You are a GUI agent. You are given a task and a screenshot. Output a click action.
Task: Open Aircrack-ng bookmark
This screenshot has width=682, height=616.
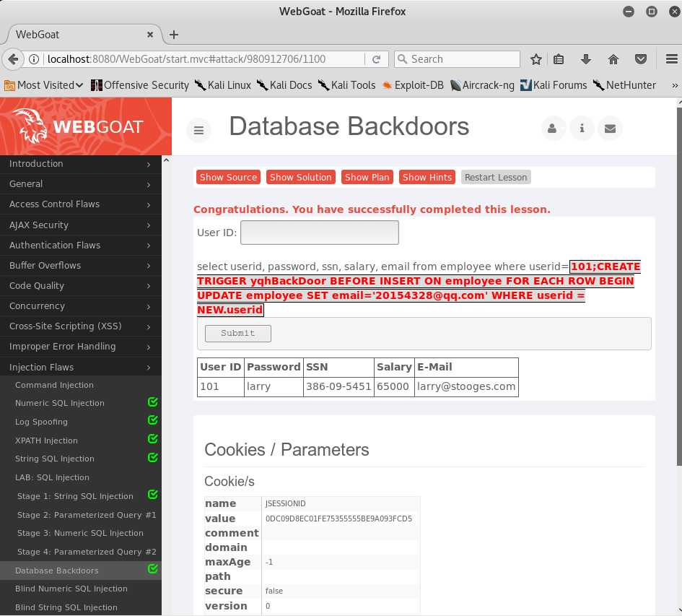482,85
